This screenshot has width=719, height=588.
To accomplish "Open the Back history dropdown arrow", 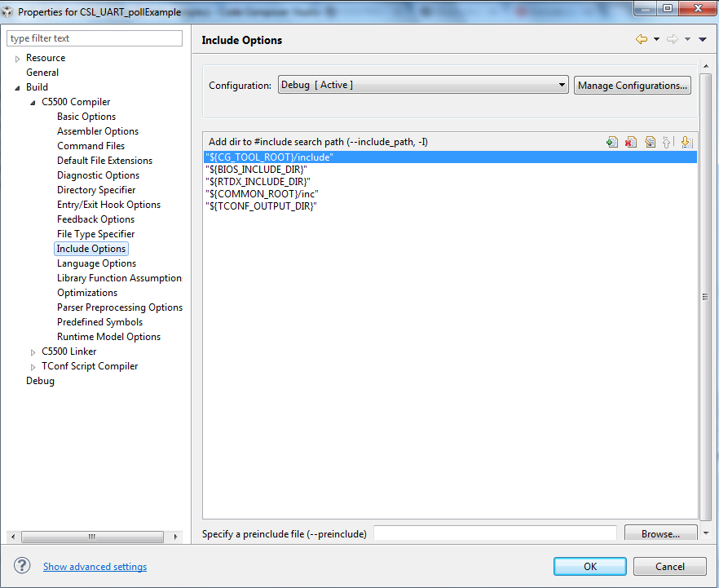I will pyautogui.click(x=657, y=39).
